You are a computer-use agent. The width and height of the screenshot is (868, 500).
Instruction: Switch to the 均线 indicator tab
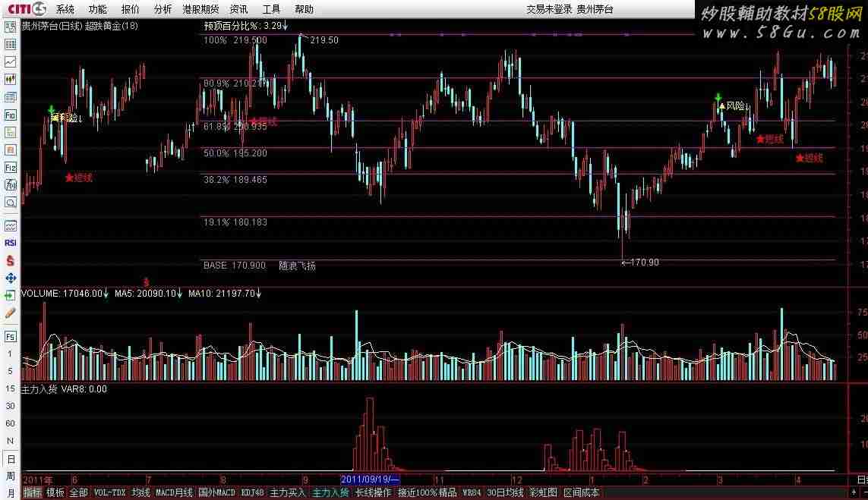point(140,492)
